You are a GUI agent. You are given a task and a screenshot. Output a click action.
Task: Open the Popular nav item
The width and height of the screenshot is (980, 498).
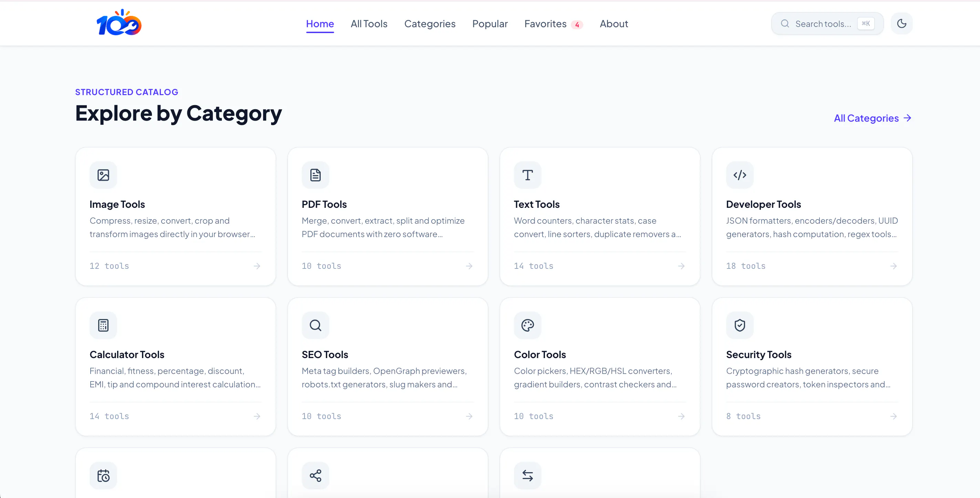[x=490, y=23]
